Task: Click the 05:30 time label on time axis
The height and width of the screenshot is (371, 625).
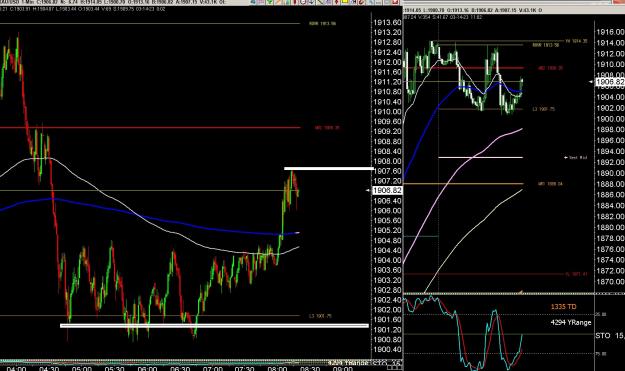Action: click(x=114, y=368)
